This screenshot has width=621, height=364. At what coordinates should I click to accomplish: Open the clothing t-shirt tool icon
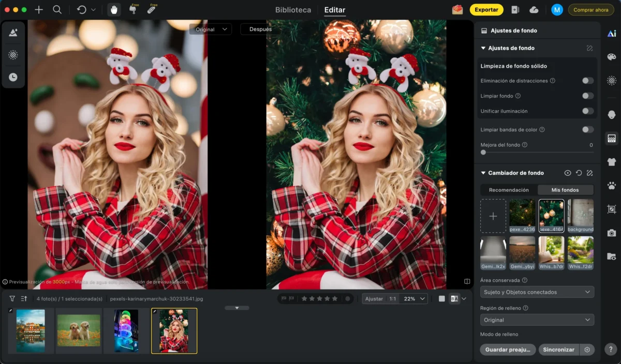pos(612,162)
